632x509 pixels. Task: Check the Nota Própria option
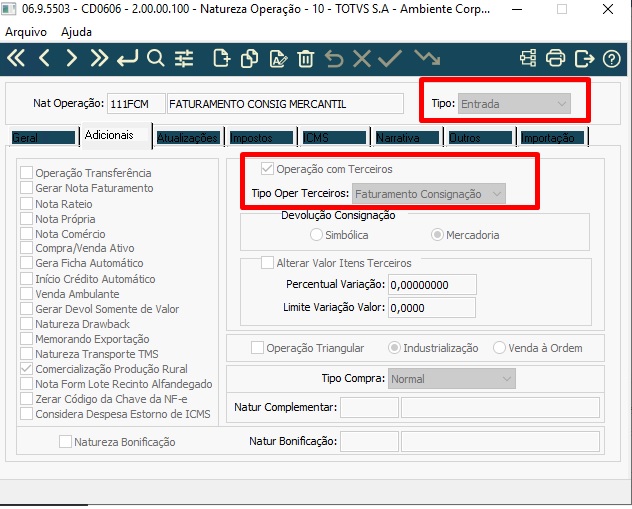tap(27, 218)
